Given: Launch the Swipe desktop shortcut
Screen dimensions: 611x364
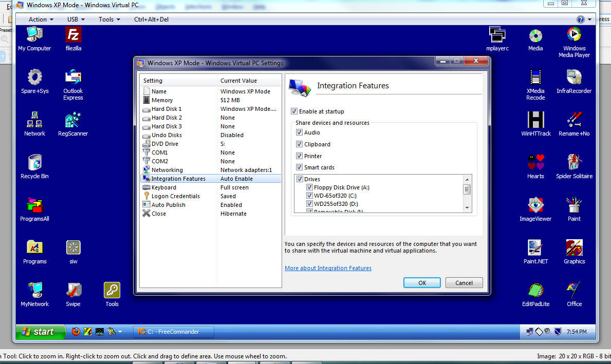Looking at the screenshot, I should click(x=73, y=294).
